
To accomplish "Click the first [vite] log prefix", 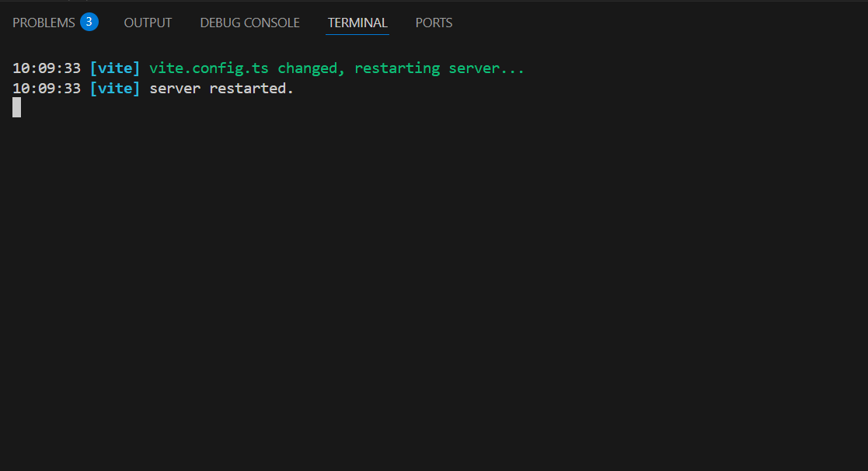I will click(115, 68).
